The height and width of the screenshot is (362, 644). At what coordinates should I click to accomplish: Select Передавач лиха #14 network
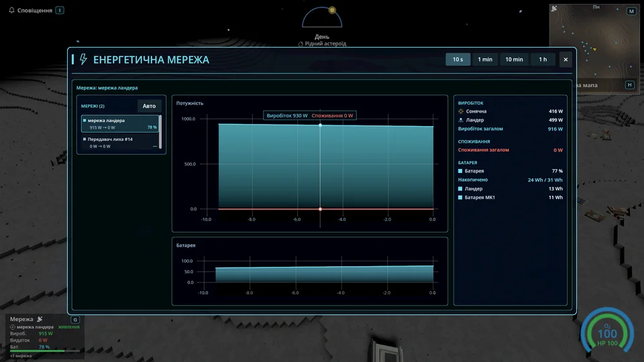tap(119, 142)
